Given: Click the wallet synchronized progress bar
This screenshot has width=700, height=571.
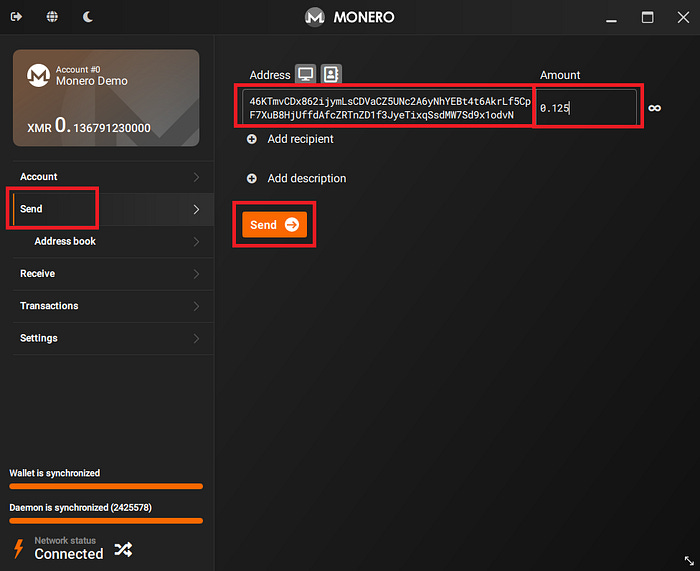Looking at the screenshot, I should click(106, 486).
